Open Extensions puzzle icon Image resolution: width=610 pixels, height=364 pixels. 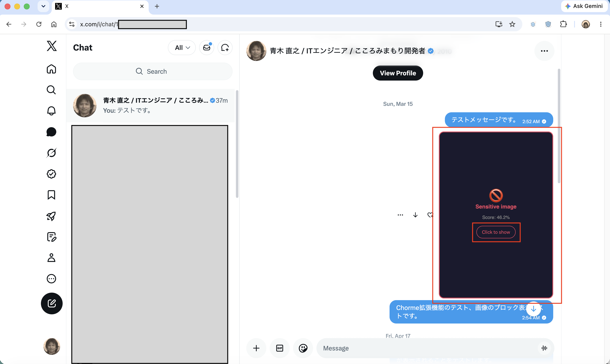point(563,24)
